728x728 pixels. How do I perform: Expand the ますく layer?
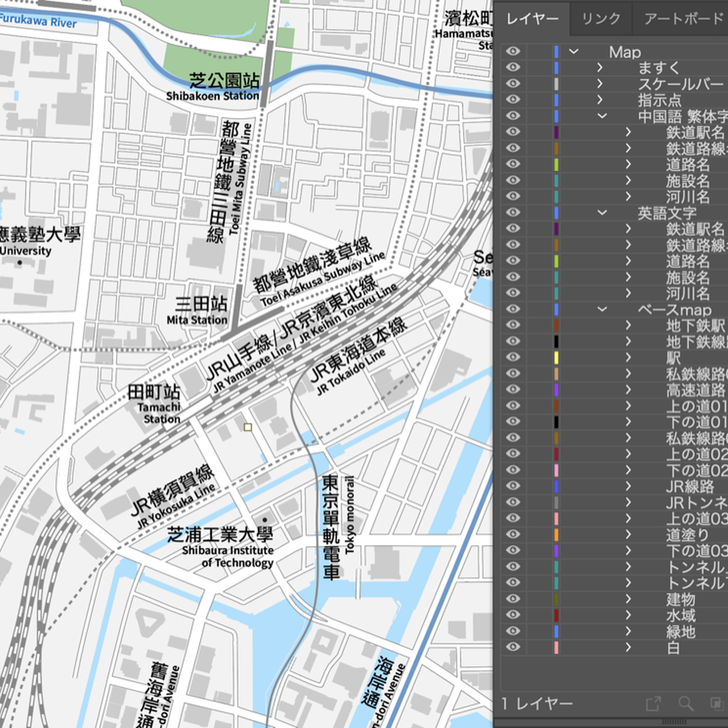click(x=601, y=67)
